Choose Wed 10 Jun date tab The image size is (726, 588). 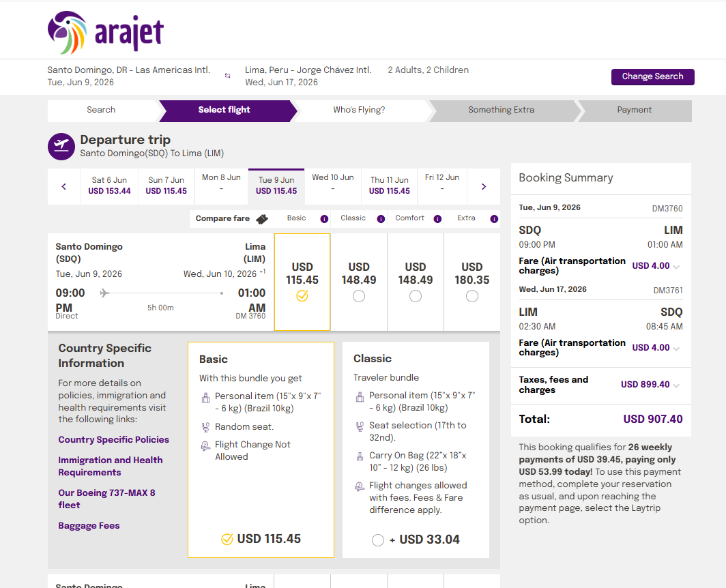click(x=333, y=186)
